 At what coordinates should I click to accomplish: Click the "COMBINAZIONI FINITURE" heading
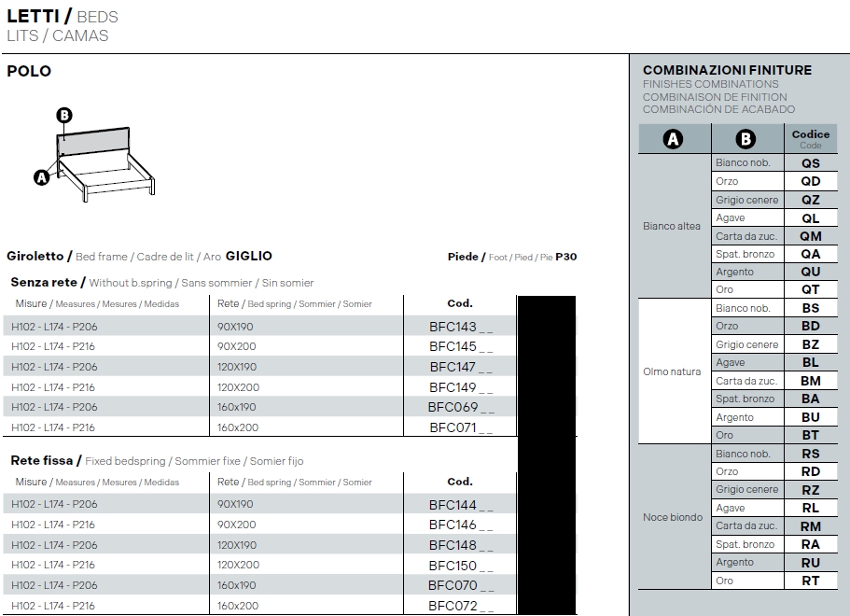727,70
